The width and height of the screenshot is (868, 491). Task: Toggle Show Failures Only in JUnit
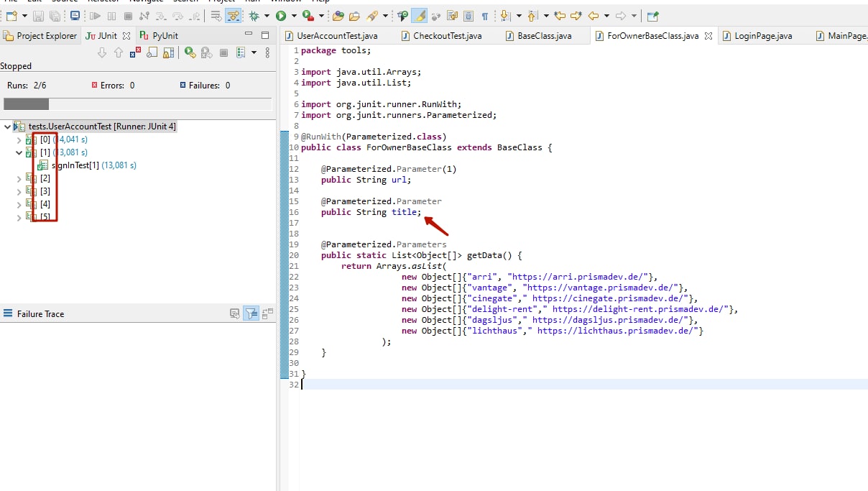point(135,52)
